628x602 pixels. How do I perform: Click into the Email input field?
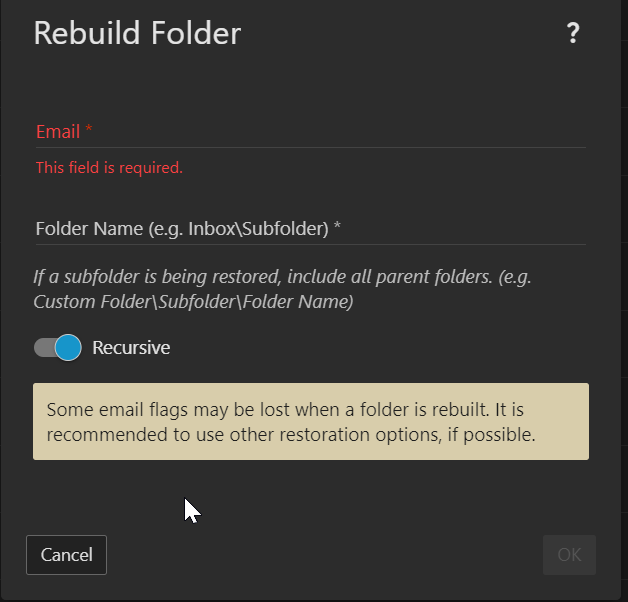click(310, 132)
